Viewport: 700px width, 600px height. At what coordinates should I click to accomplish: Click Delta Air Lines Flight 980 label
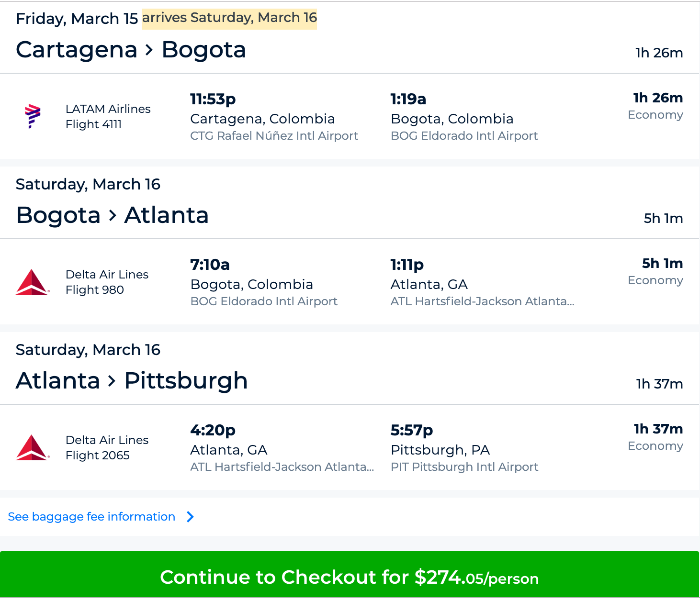[x=107, y=282]
